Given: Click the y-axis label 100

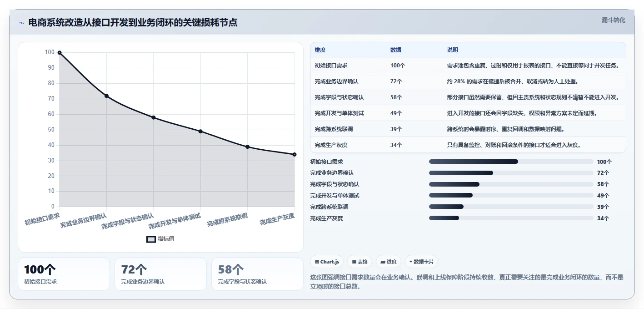Looking at the screenshot, I should pos(50,52).
